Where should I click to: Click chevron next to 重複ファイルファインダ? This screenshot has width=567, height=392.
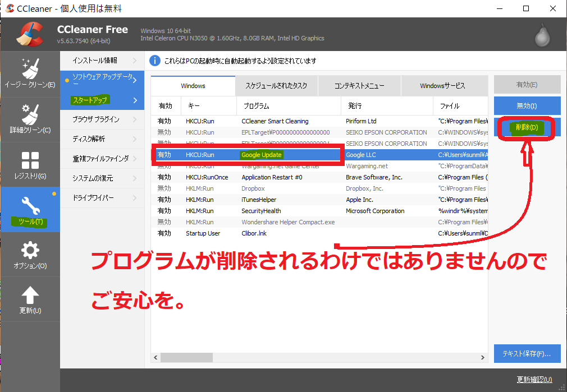click(x=135, y=159)
